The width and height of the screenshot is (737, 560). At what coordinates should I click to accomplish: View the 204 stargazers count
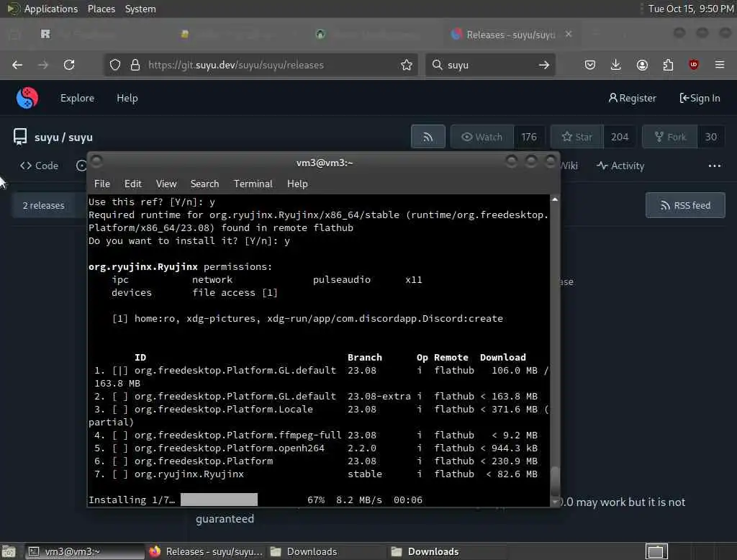tap(620, 137)
